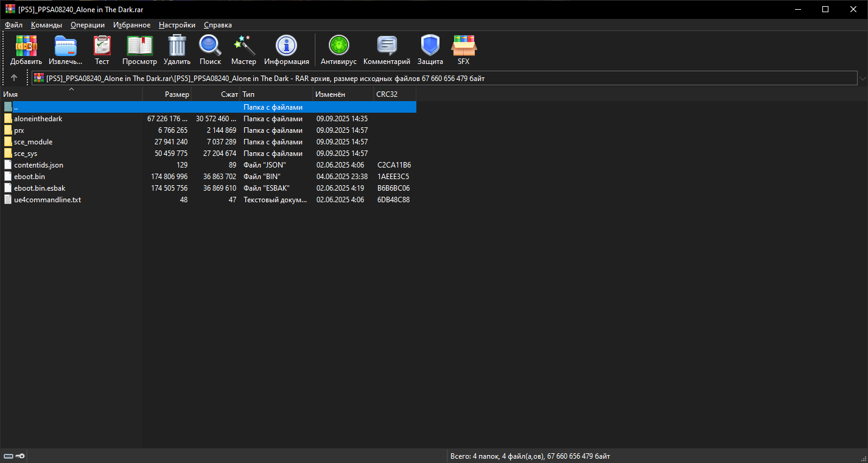Start the Антивирус scan icon
Image resolution: width=868 pixels, height=463 pixels.
point(339,45)
